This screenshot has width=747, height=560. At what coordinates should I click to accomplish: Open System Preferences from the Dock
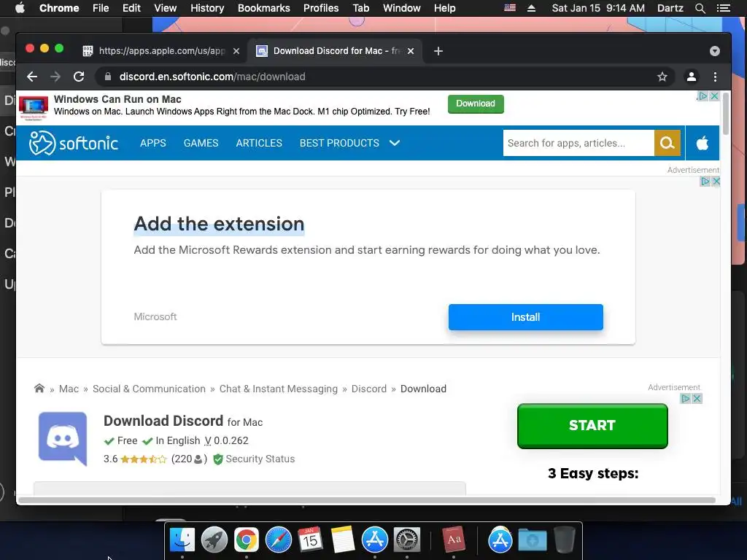[406, 540]
